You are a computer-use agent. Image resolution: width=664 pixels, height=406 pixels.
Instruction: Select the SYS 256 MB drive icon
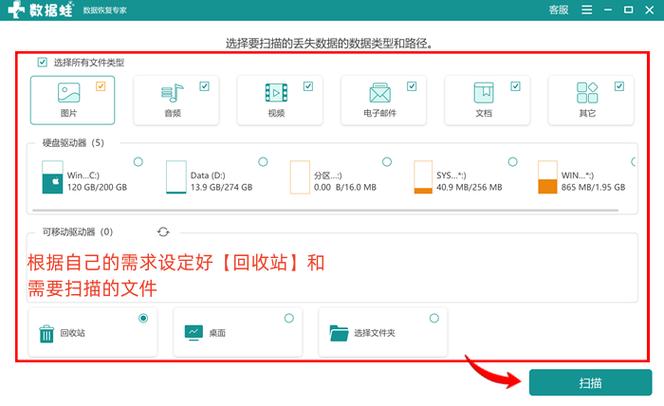click(423, 177)
